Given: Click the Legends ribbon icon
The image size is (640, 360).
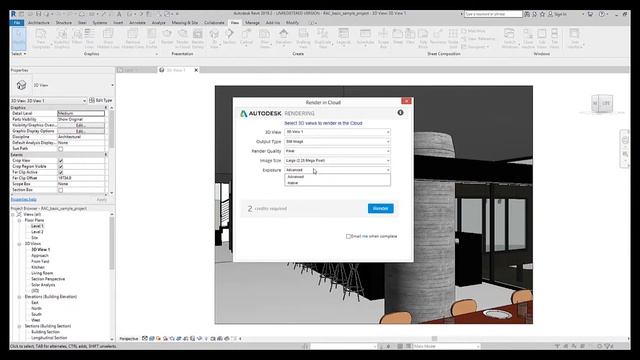Looking at the screenshot, I should click(x=343, y=37).
